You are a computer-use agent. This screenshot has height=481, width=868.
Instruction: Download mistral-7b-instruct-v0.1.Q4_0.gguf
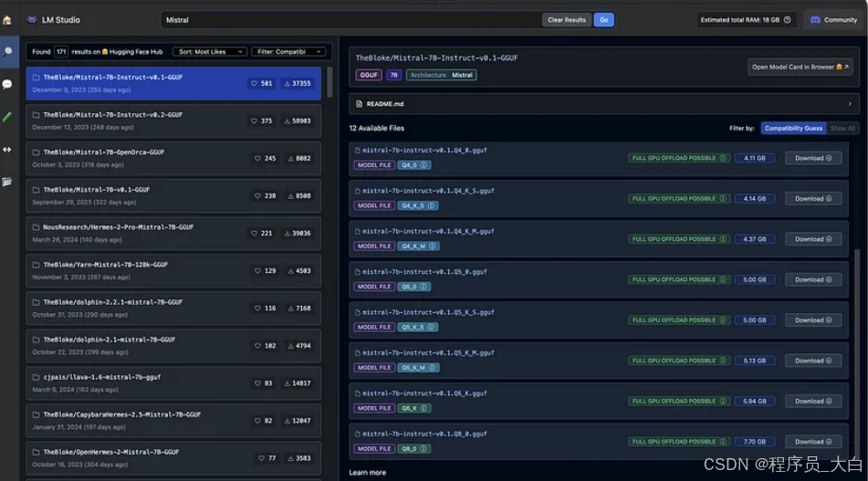[x=813, y=158]
